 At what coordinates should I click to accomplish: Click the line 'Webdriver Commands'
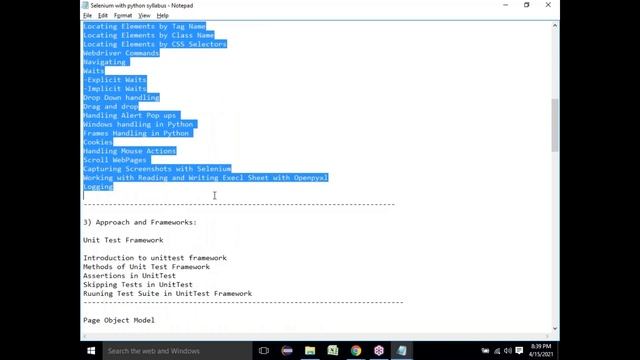click(x=121, y=53)
